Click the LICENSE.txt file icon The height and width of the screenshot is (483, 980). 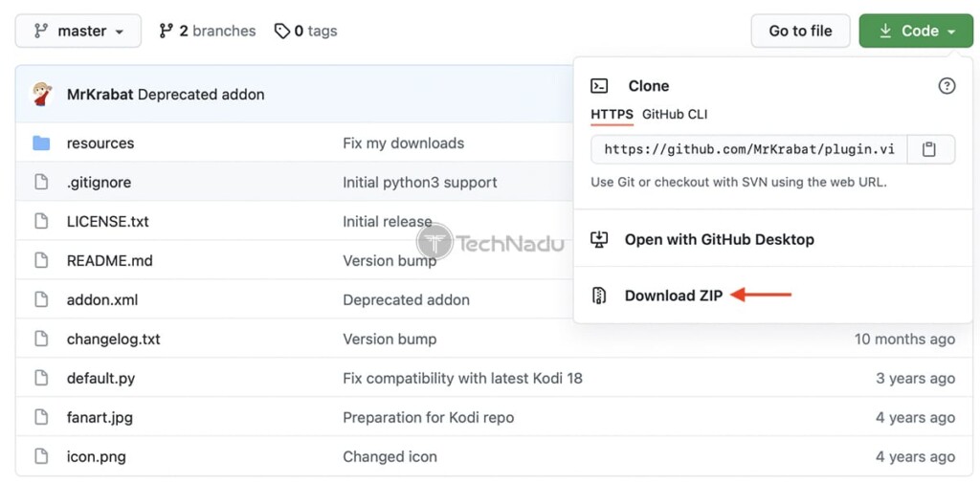(41, 221)
